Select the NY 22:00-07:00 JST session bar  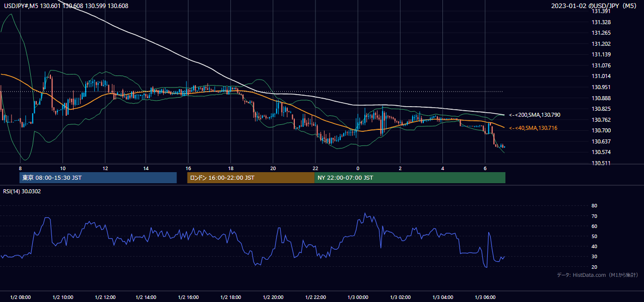[x=410, y=178]
